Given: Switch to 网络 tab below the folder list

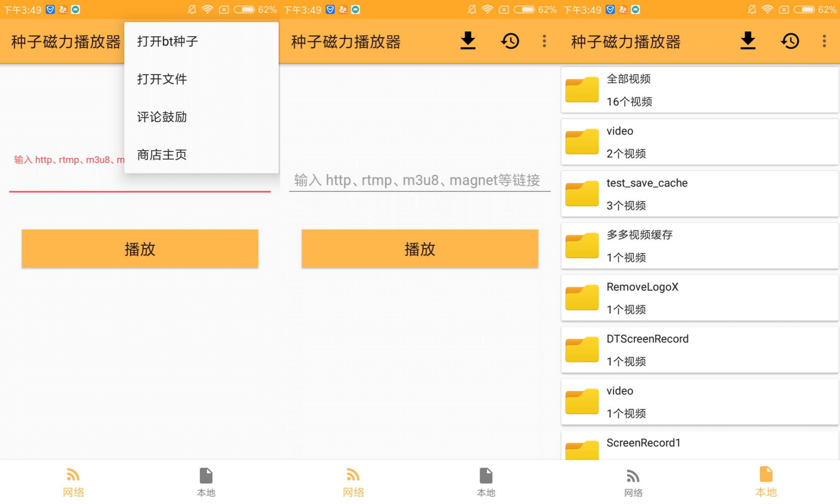Looking at the screenshot, I should 633,482.
